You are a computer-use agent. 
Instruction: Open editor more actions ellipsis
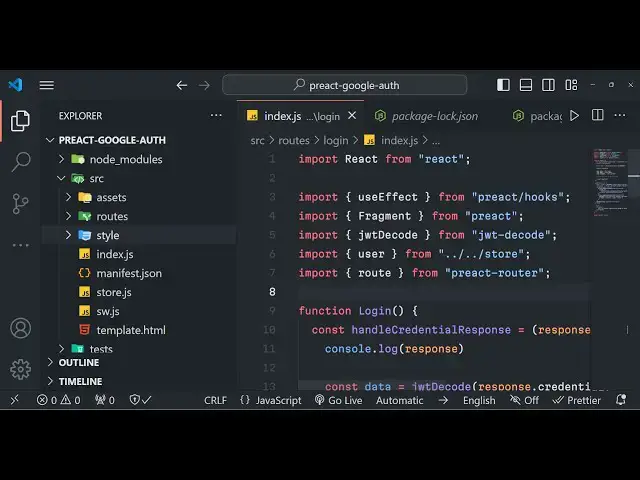tap(620, 115)
